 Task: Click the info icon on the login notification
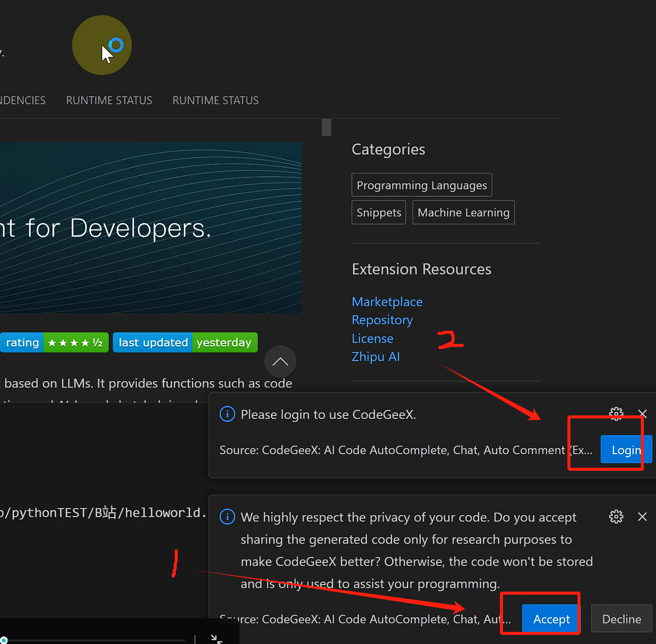point(228,414)
